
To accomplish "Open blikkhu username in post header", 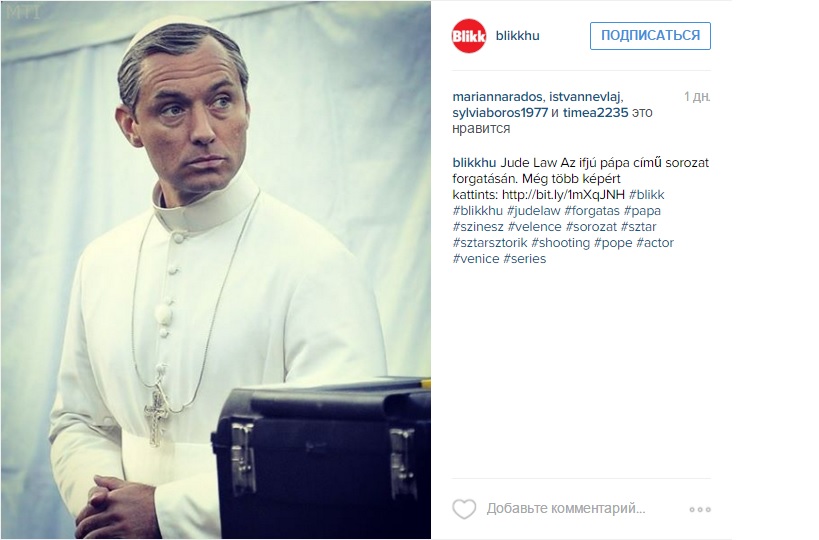I will click(x=517, y=36).
